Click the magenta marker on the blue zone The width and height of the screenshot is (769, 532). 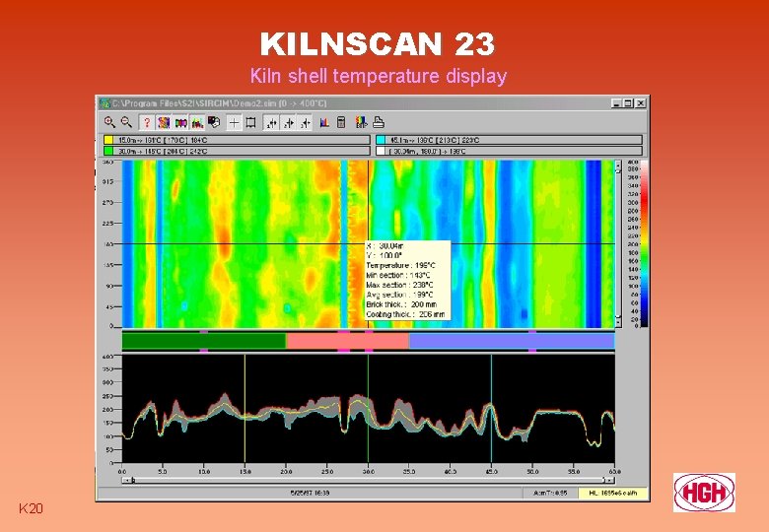point(532,332)
